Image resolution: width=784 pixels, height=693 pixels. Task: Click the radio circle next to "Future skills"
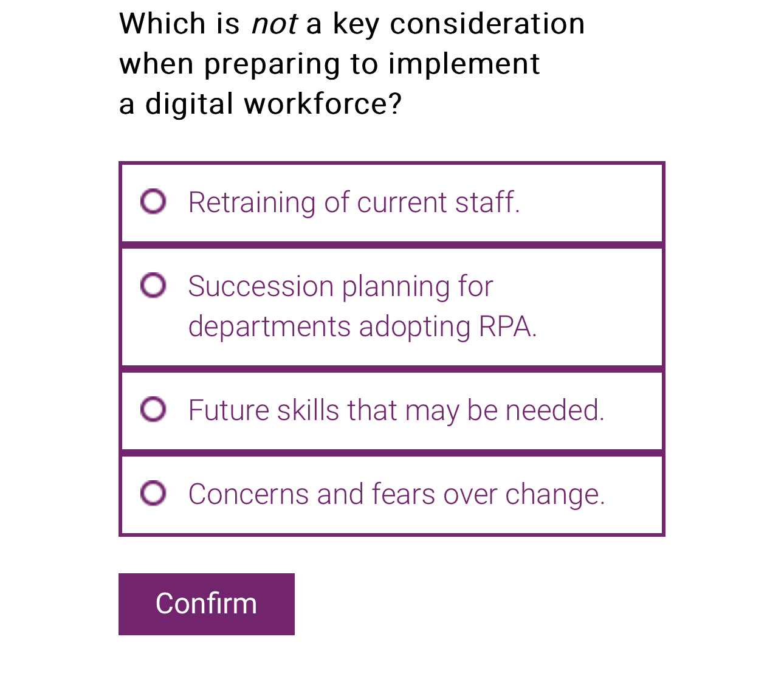[154, 409]
